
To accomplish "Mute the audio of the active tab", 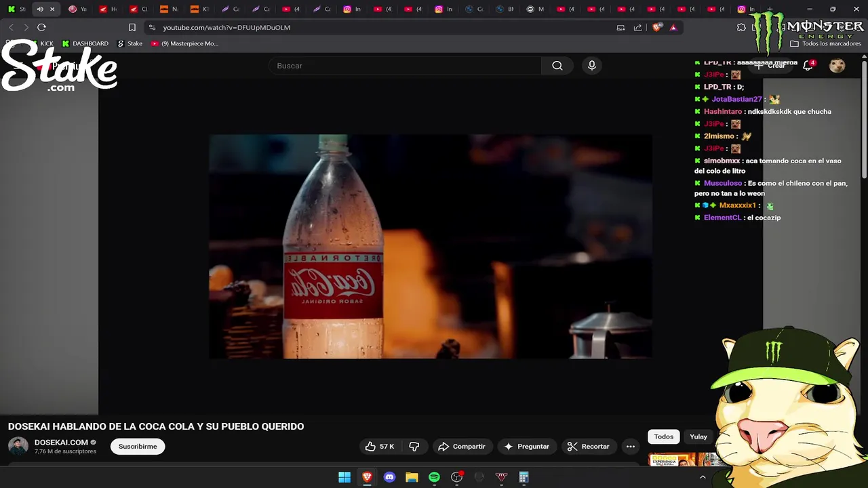I will [40, 9].
